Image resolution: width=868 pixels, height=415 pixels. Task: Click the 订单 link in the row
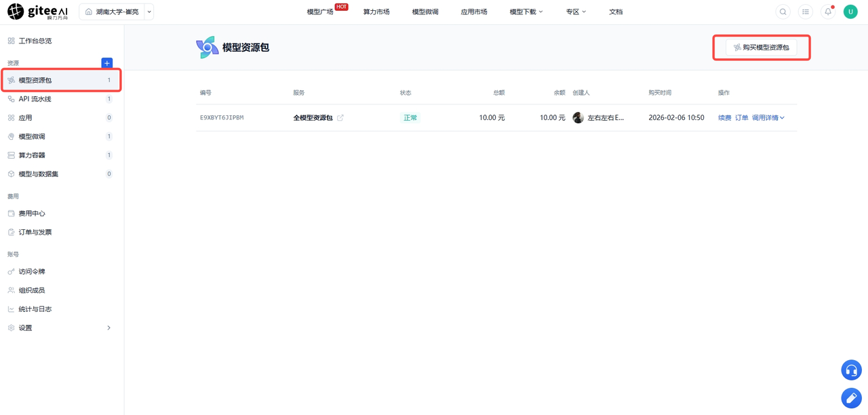tap(742, 118)
